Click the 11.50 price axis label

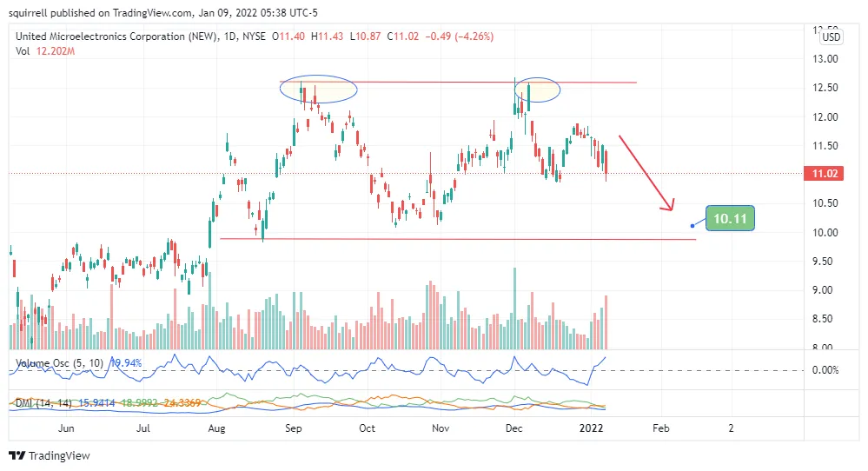pos(825,146)
